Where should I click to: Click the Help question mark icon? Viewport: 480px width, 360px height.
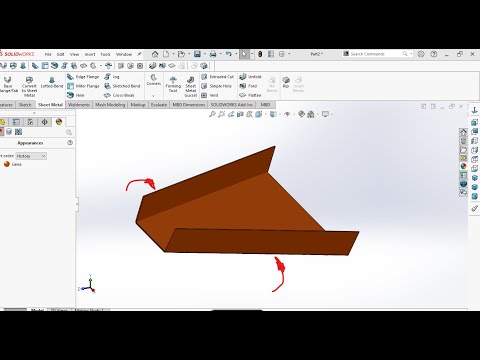(x=434, y=54)
